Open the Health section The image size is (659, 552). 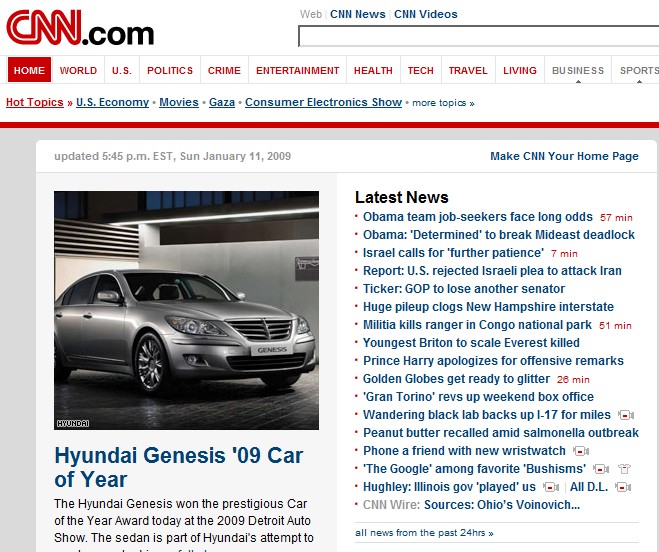coord(373,70)
